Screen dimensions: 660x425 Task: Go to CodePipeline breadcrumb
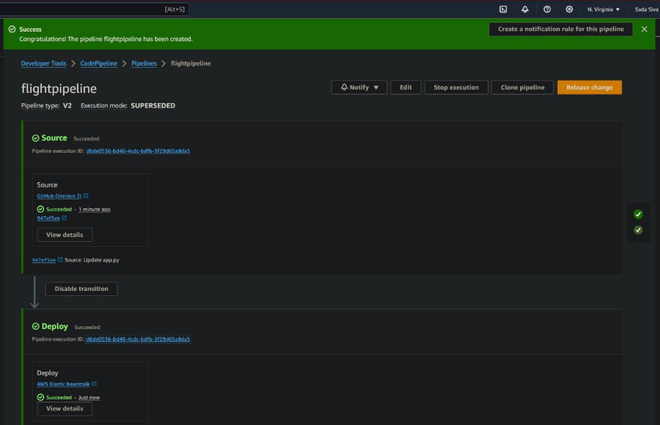tap(99, 63)
